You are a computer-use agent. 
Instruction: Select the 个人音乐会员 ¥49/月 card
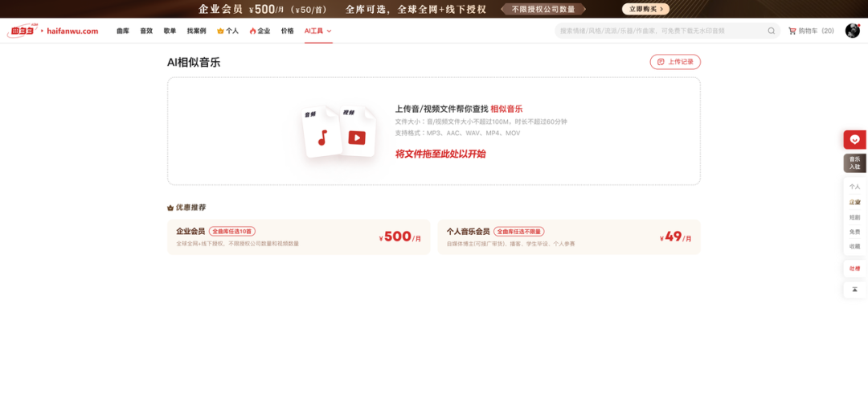[568, 237]
